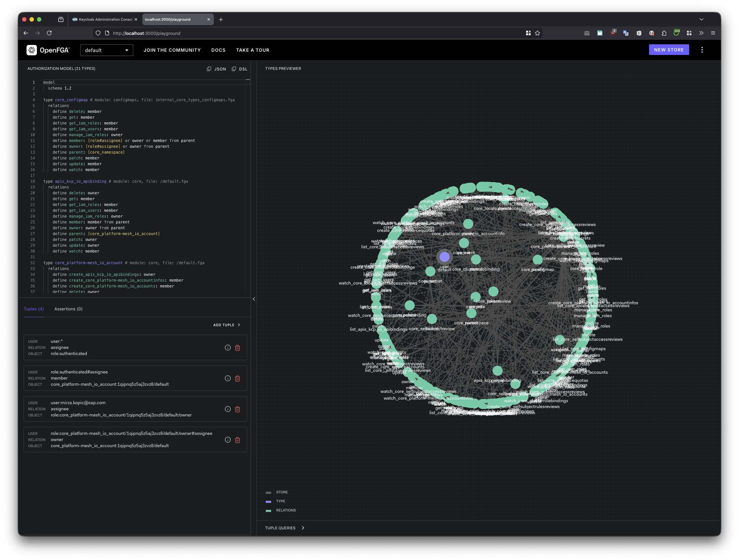The height and width of the screenshot is (560, 739).
Task: Open the Docs menu item
Action: [218, 50]
